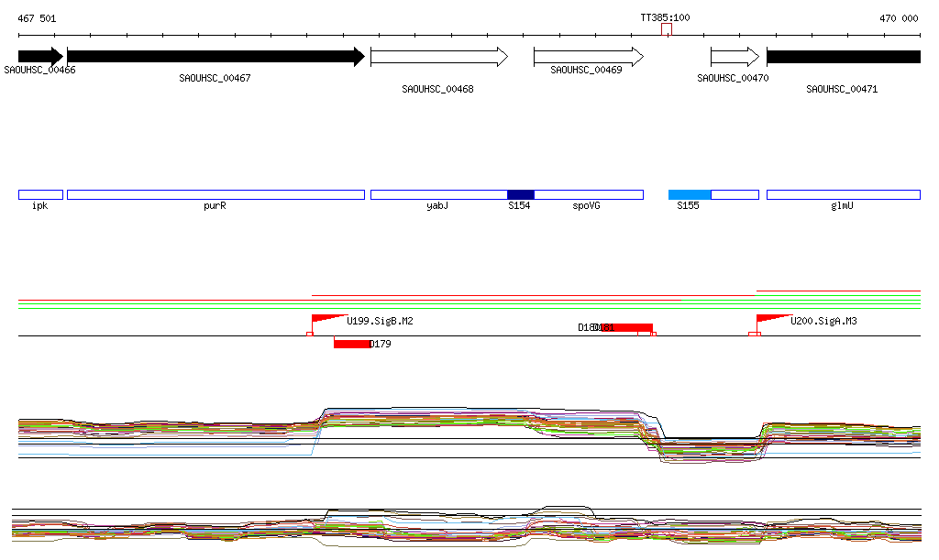Select the light blue S155 segment
This screenshot has width=939, height=560.
(690, 194)
